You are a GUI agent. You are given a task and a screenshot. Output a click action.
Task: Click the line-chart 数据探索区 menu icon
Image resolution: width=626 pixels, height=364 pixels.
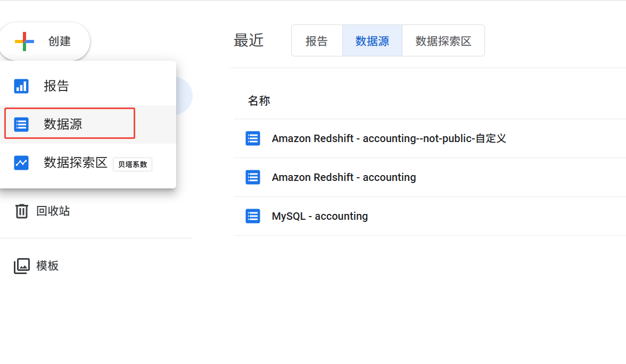click(21, 162)
